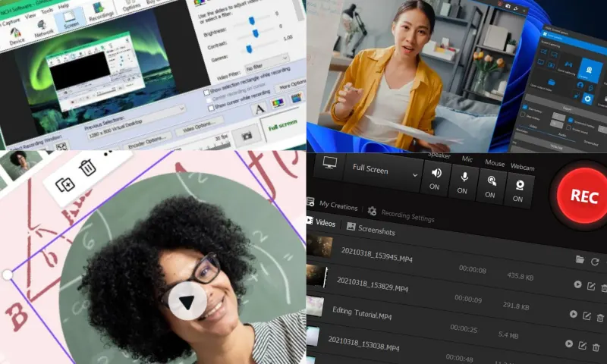Open the Video Filter 'No filter' dropdown
The width and height of the screenshot is (607, 364).
pos(266,63)
